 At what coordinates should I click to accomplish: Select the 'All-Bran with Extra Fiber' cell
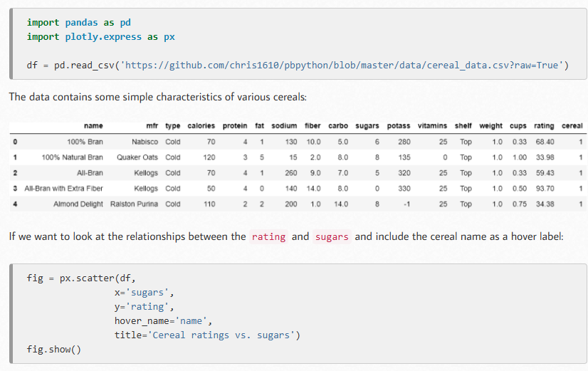[63, 189]
